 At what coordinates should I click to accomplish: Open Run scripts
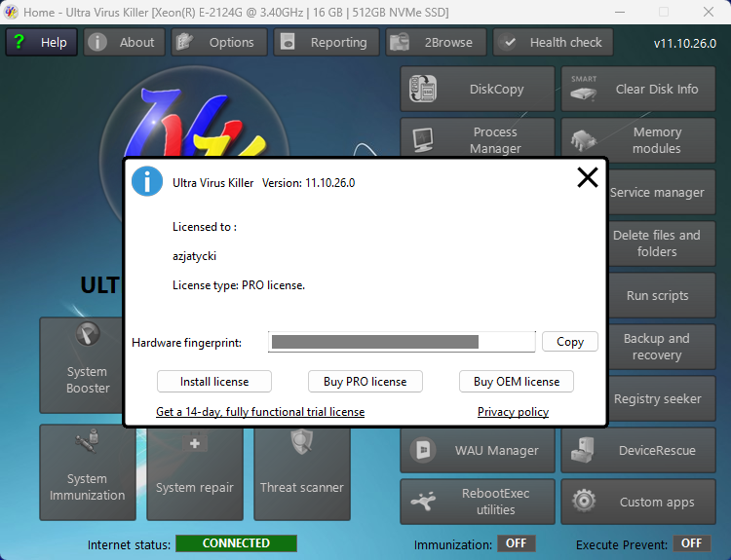[x=662, y=295]
